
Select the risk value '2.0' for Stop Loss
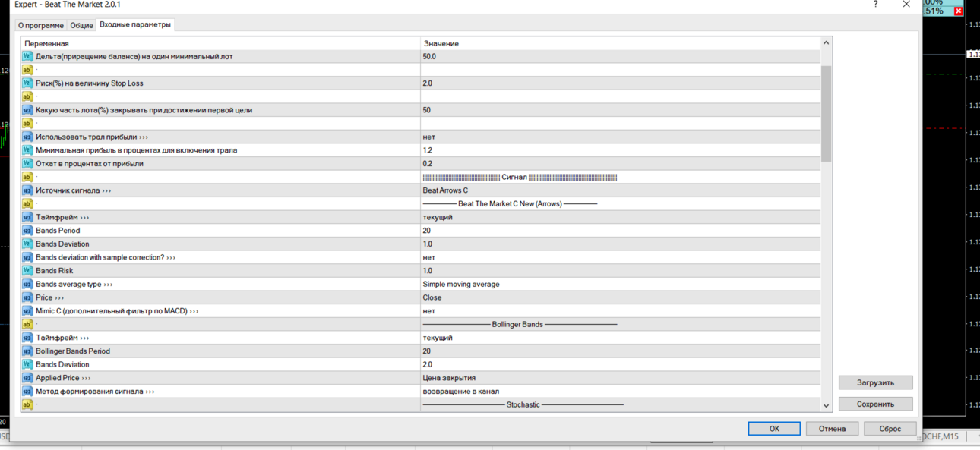tap(621, 83)
